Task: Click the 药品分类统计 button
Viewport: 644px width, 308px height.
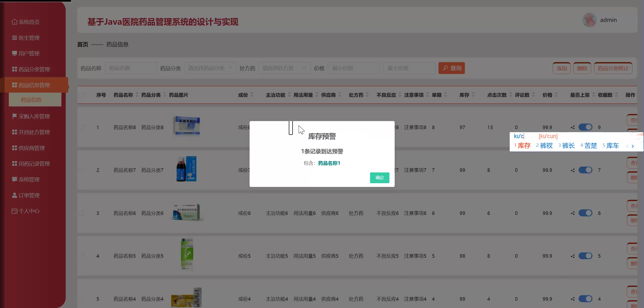Action: 613,68
